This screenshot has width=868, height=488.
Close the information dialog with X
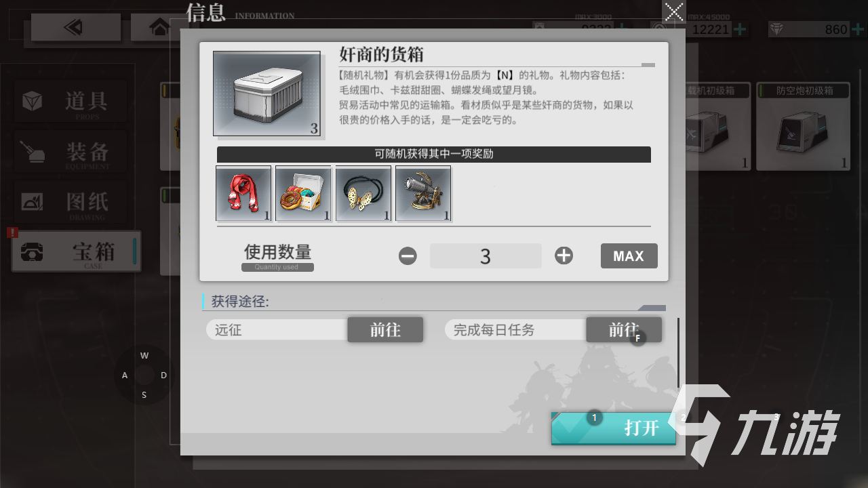pyautogui.click(x=674, y=12)
